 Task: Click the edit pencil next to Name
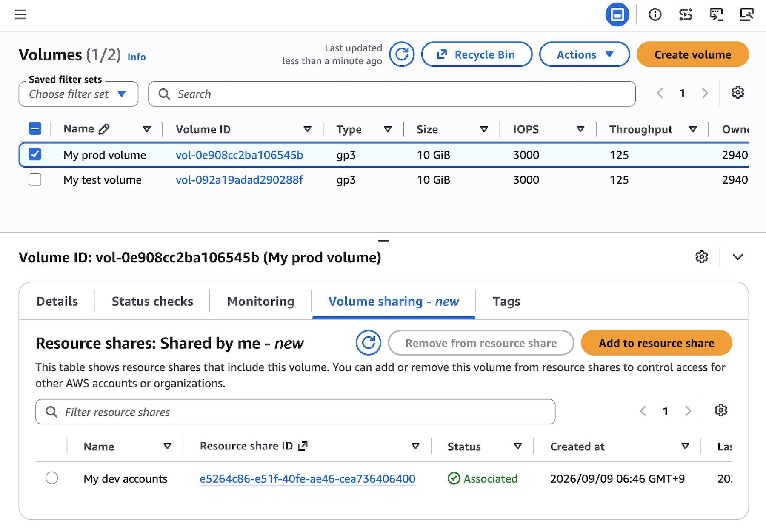(x=104, y=129)
